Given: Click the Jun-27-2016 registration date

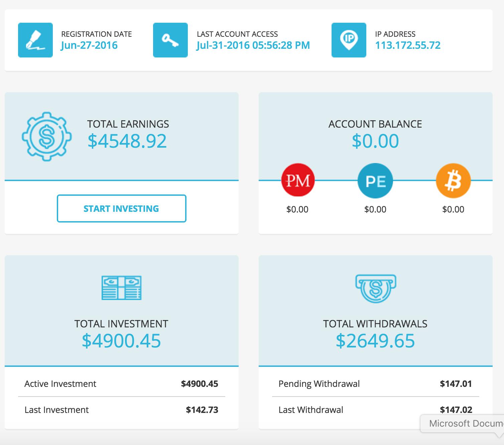Looking at the screenshot, I should click(89, 45).
